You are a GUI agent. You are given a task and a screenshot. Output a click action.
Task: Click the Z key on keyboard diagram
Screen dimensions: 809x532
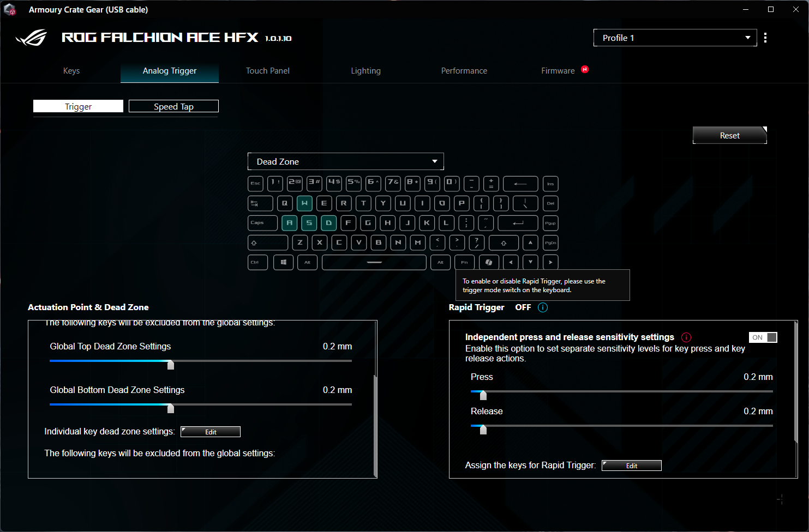pos(300,243)
